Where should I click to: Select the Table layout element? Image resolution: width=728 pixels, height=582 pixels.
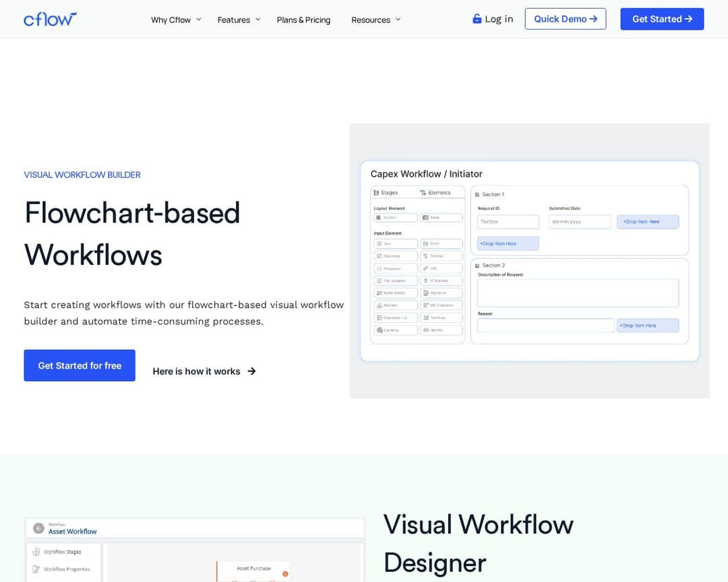coord(441,218)
